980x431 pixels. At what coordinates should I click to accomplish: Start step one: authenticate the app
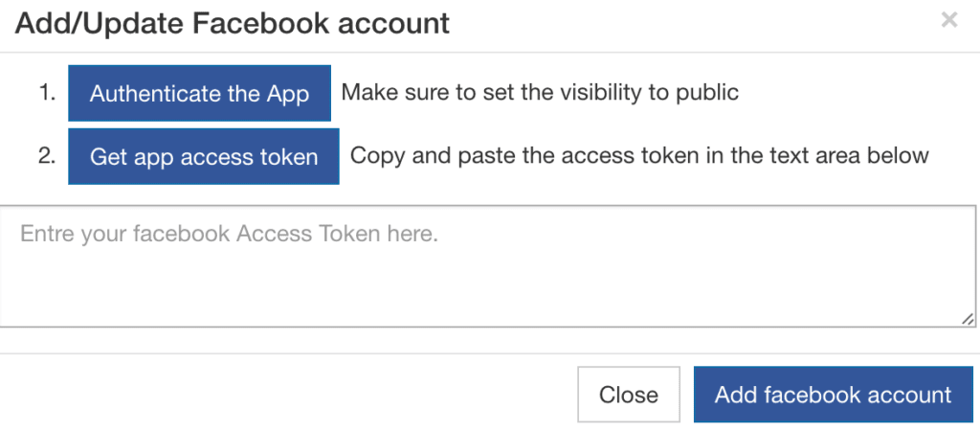[x=199, y=94]
